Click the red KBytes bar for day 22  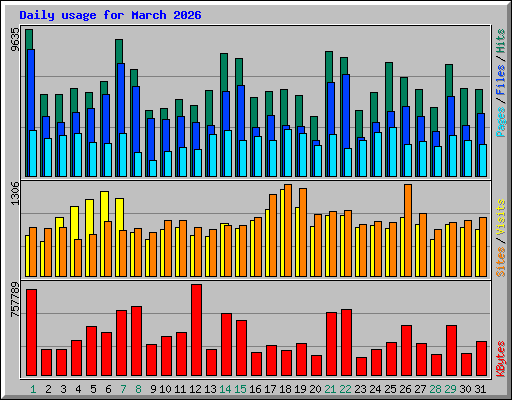pos(346,343)
